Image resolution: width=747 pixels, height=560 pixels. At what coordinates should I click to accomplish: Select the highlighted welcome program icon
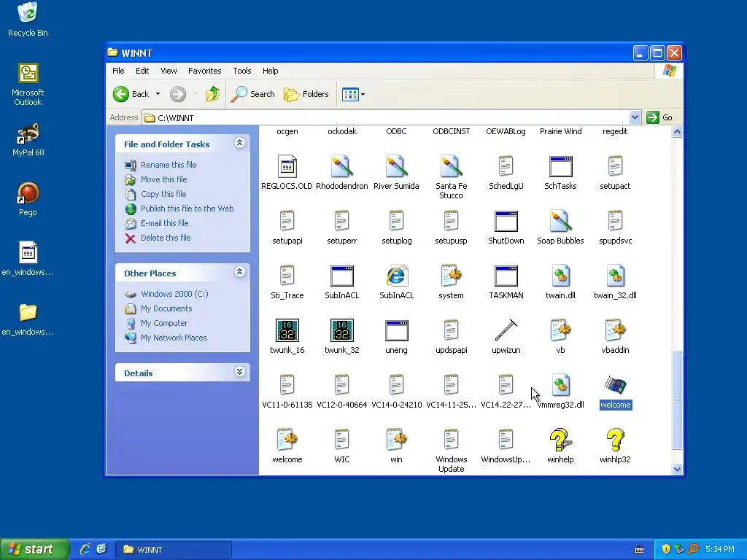[615, 385]
